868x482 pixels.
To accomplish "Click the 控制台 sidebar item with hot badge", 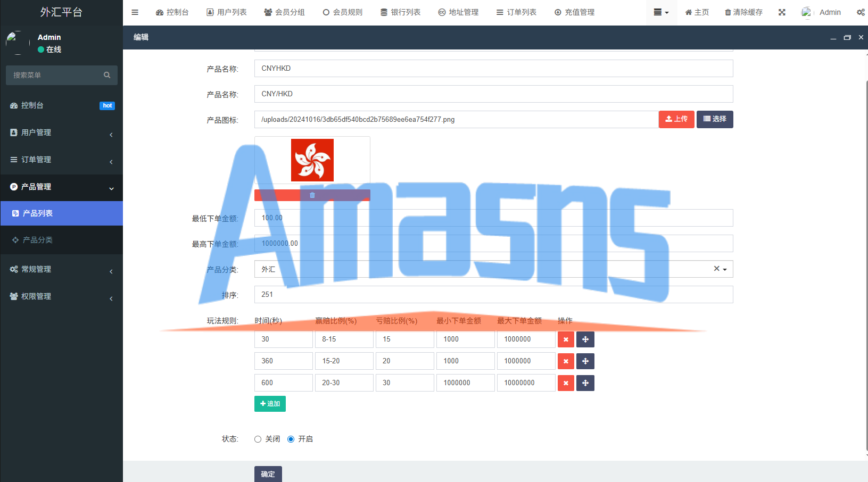I will point(62,105).
